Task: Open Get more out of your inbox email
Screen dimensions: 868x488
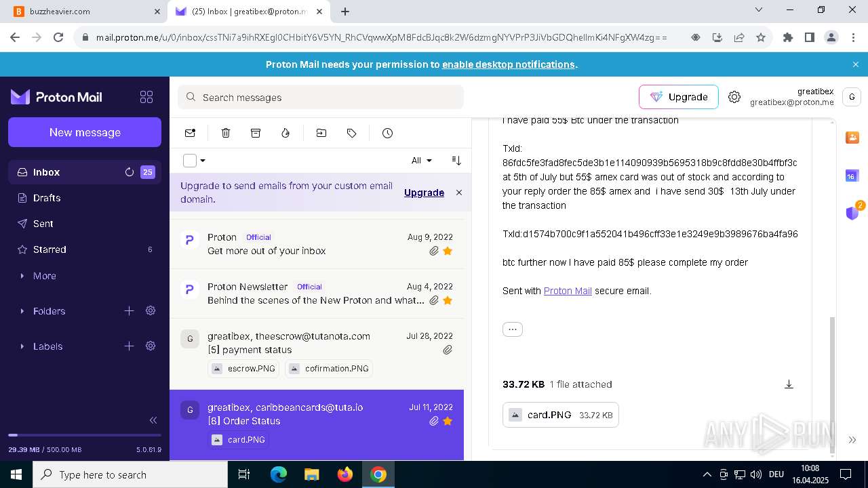Action: point(317,244)
